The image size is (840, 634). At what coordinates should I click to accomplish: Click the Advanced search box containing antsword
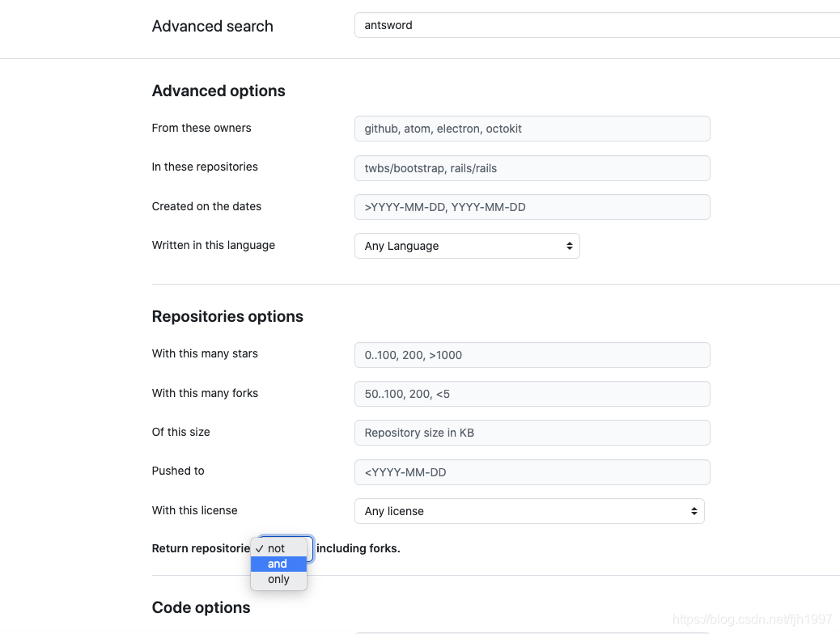pyautogui.click(x=597, y=25)
